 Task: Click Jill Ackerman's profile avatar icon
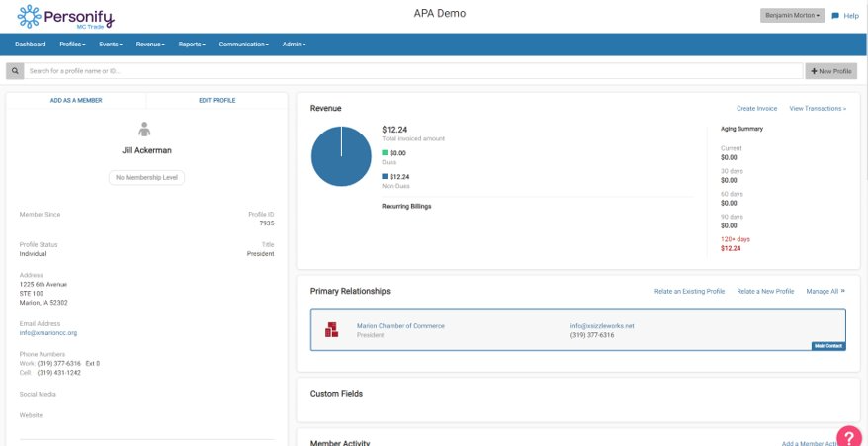click(145, 129)
